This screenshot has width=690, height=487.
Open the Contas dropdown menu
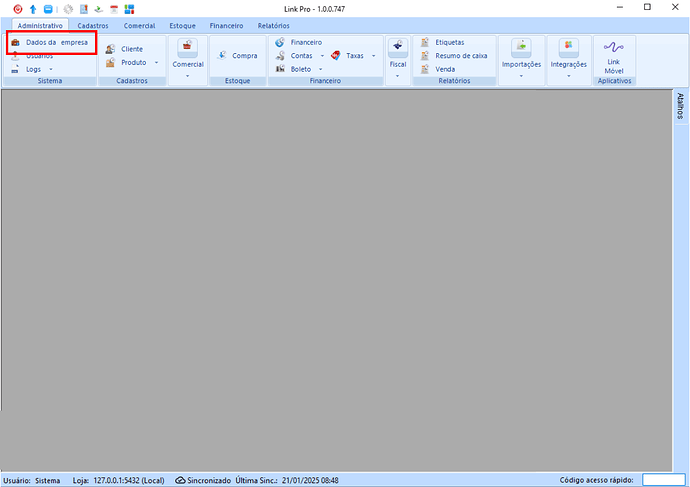pyautogui.click(x=321, y=56)
